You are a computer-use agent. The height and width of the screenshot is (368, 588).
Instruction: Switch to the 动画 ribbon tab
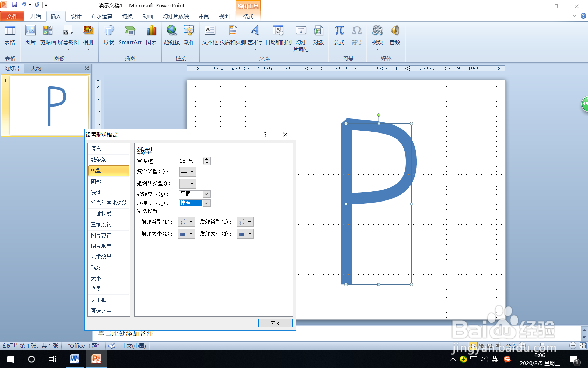pos(148,16)
